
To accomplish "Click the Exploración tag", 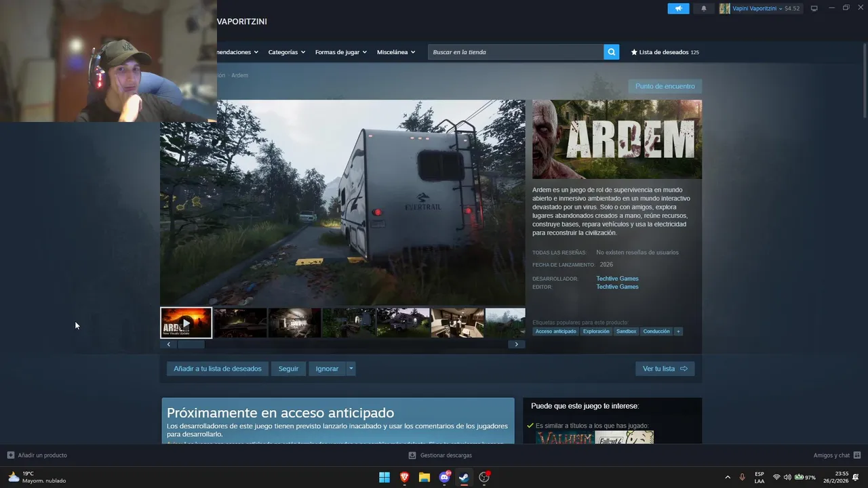I will pyautogui.click(x=596, y=331).
